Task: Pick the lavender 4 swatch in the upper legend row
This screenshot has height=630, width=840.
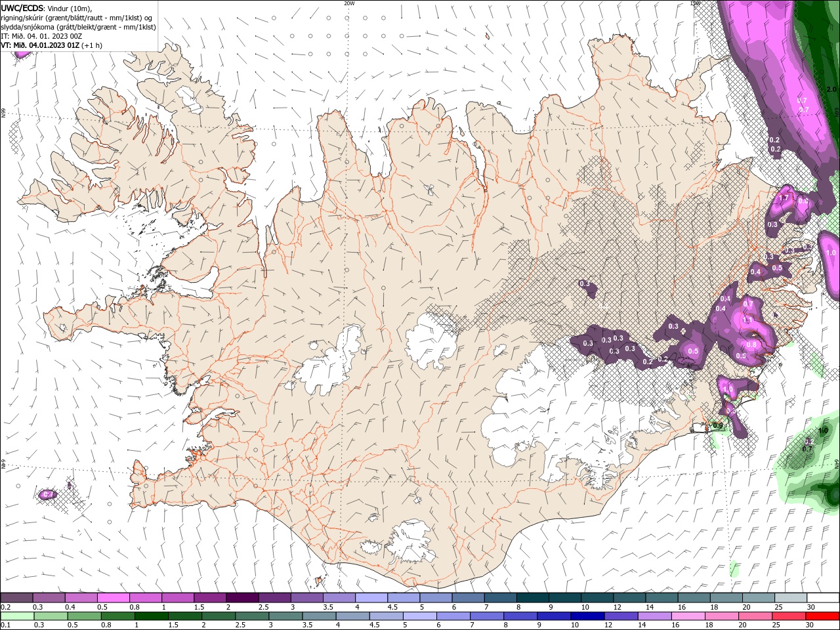Action: coord(371,598)
